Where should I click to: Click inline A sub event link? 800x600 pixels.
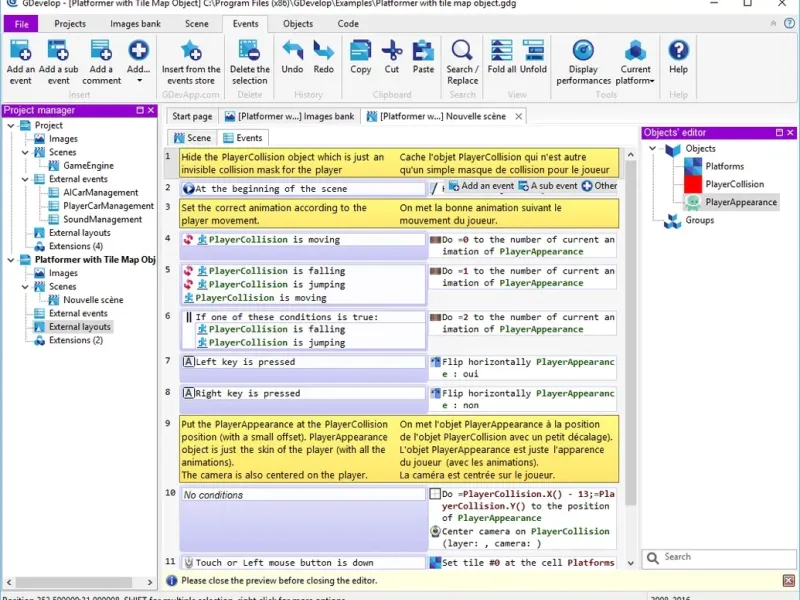548,186
